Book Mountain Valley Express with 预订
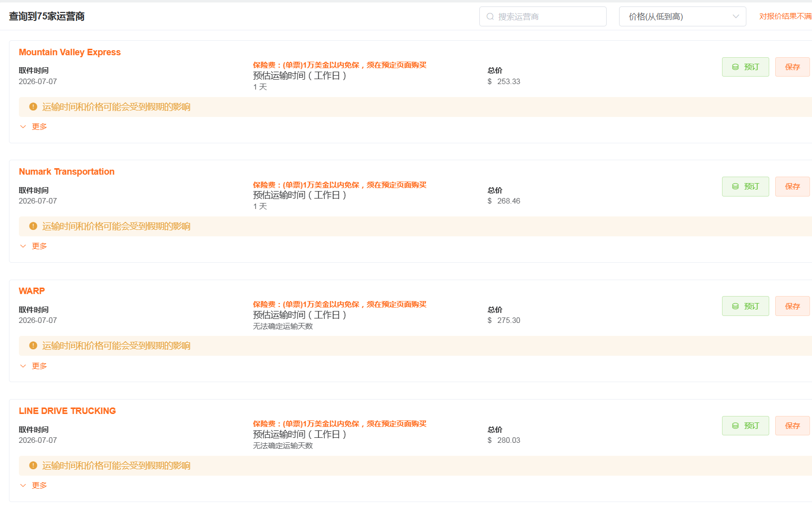The height and width of the screenshot is (512, 812). pyautogui.click(x=745, y=67)
